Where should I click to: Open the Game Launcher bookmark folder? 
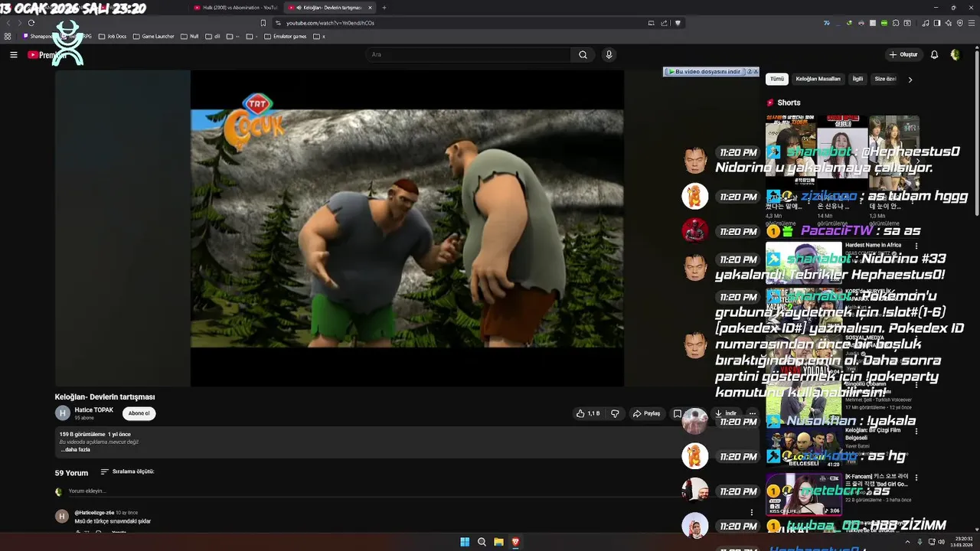click(x=153, y=36)
